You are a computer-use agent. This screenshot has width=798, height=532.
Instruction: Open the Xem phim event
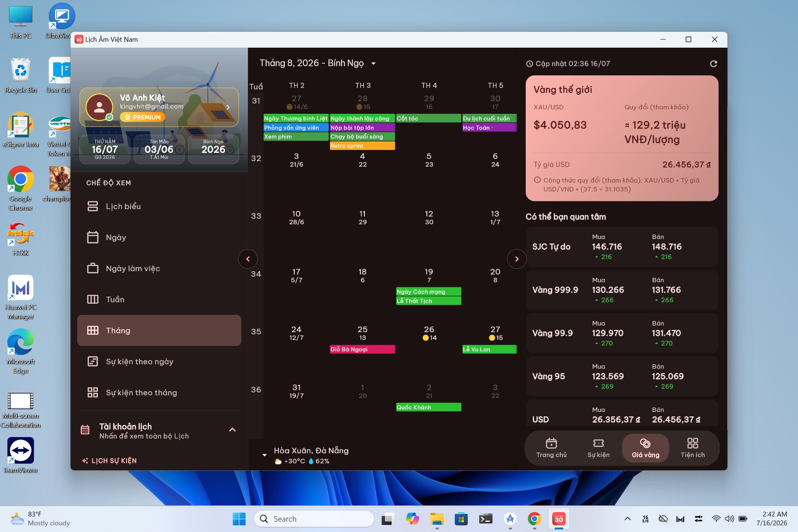pyautogui.click(x=296, y=136)
